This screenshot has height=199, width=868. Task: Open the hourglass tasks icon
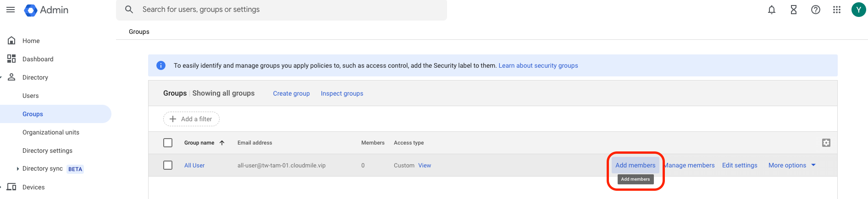pos(794,10)
